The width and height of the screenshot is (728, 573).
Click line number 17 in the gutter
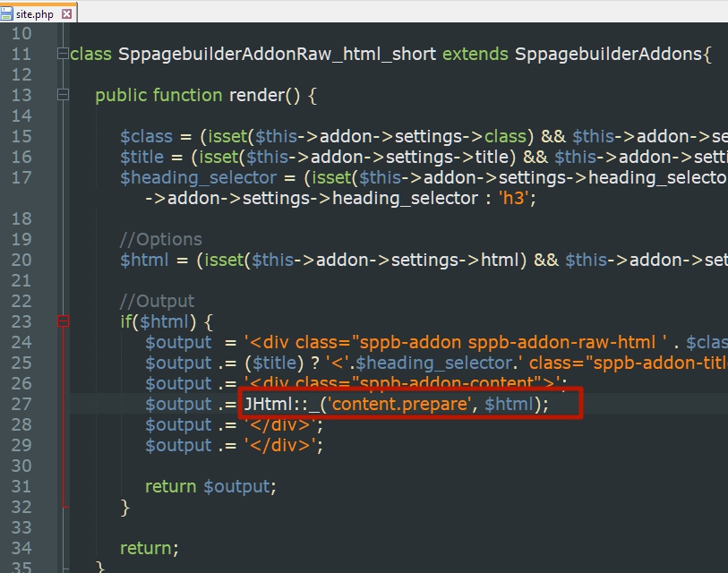[x=21, y=177]
